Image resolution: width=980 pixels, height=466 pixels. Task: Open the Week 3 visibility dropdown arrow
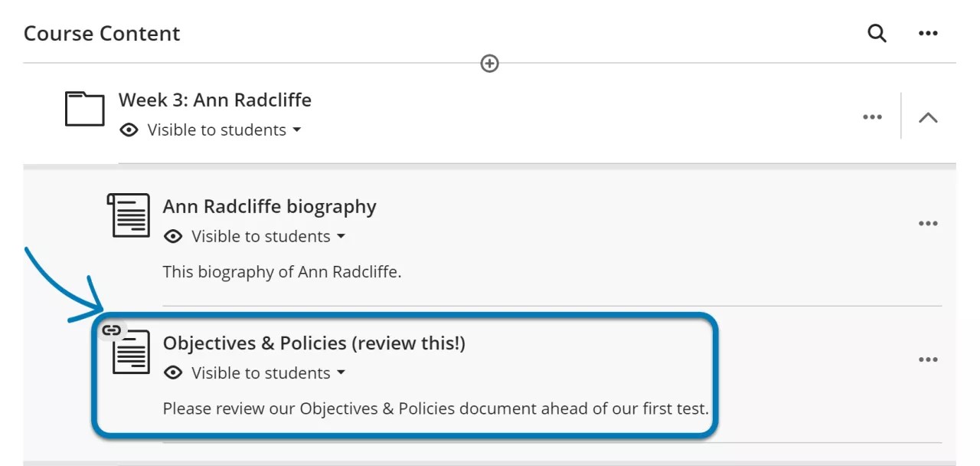tap(297, 130)
